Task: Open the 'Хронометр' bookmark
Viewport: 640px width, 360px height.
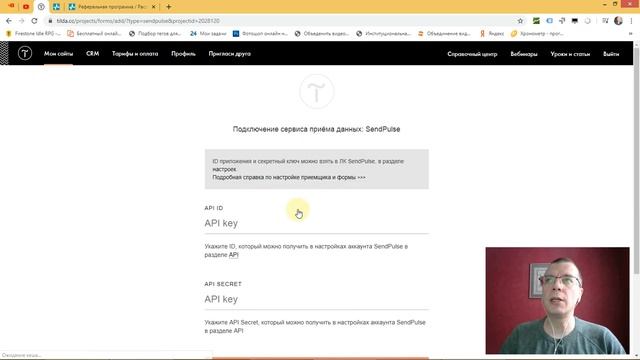Action: (537, 34)
